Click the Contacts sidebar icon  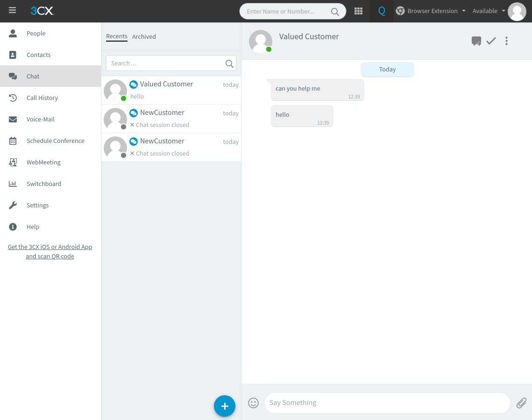(x=13, y=55)
